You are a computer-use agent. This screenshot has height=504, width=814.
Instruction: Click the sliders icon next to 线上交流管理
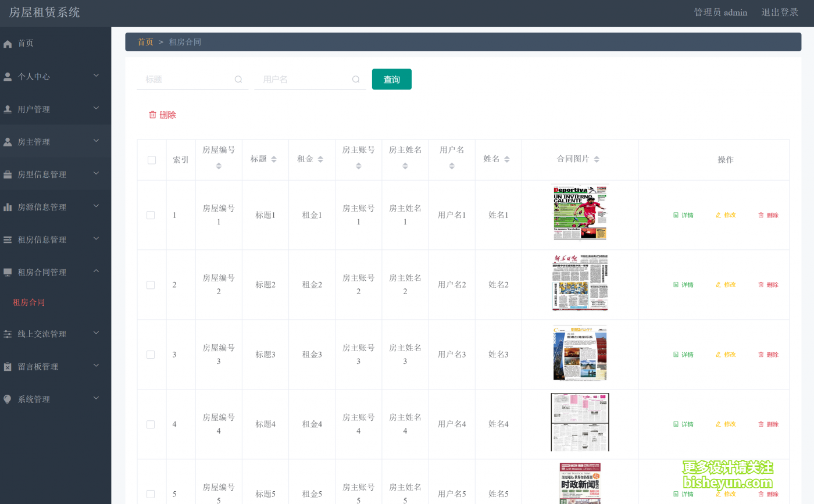tap(8, 334)
